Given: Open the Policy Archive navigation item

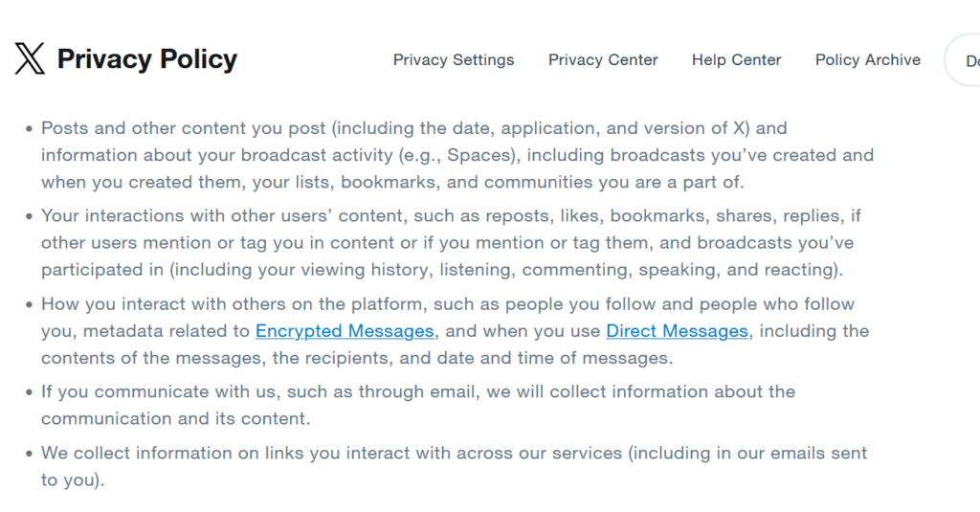Looking at the screenshot, I should pyautogui.click(x=867, y=60).
